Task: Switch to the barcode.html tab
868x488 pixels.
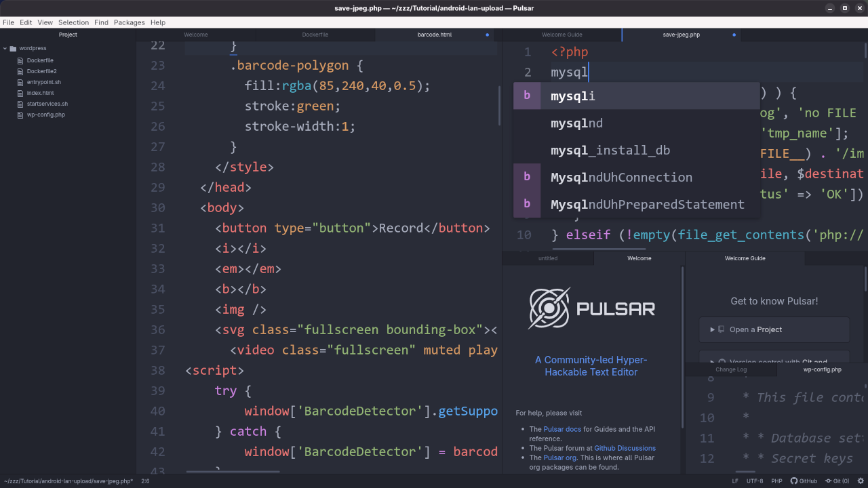Action: 435,35
